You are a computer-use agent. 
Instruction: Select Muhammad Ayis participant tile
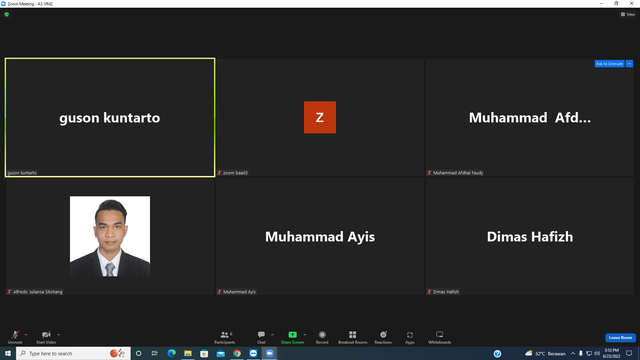click(320, 236)
